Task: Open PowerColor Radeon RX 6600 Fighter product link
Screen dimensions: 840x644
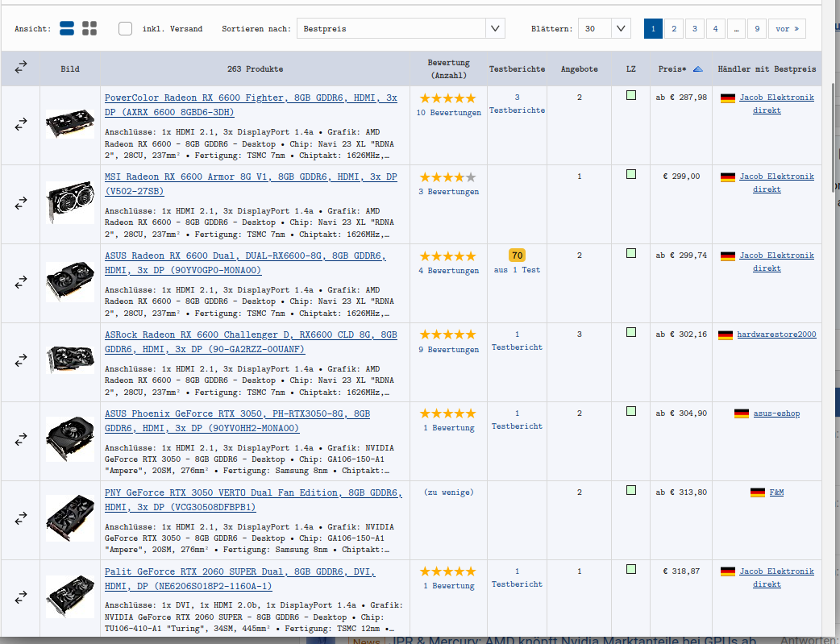Action: 251,105
